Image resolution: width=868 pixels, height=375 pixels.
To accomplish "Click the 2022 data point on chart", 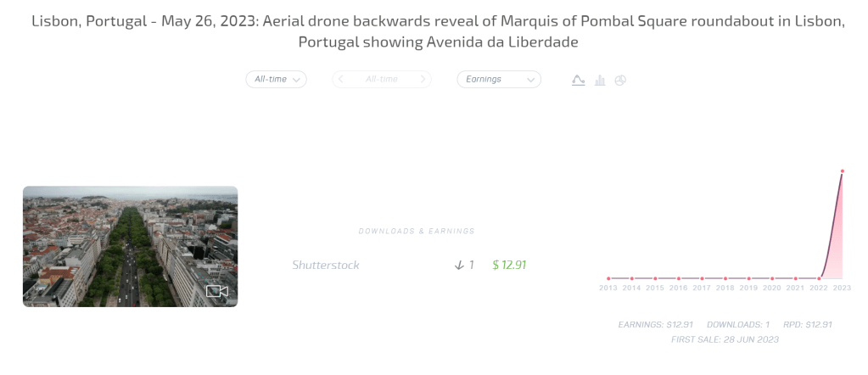I will (819, 277).
